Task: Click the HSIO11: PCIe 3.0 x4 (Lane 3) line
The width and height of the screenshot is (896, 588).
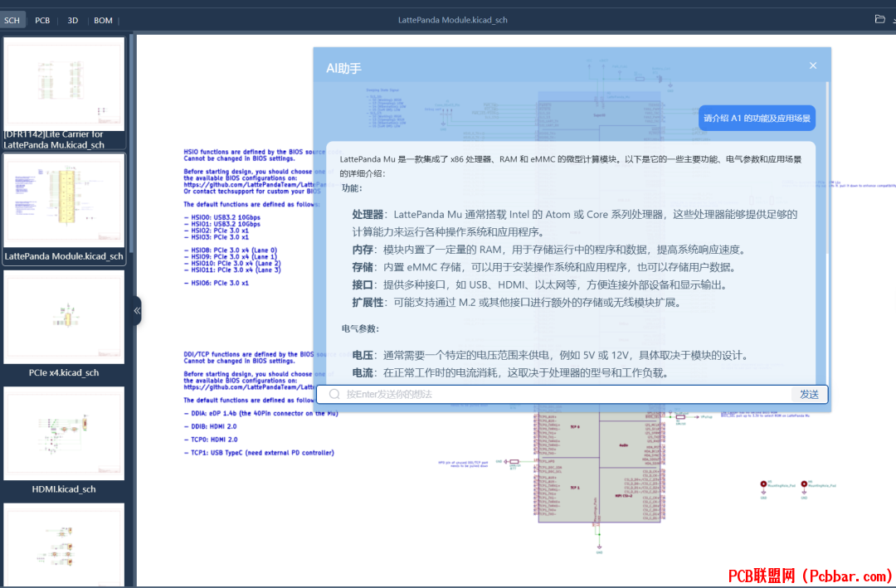Action: coord(232,270)
